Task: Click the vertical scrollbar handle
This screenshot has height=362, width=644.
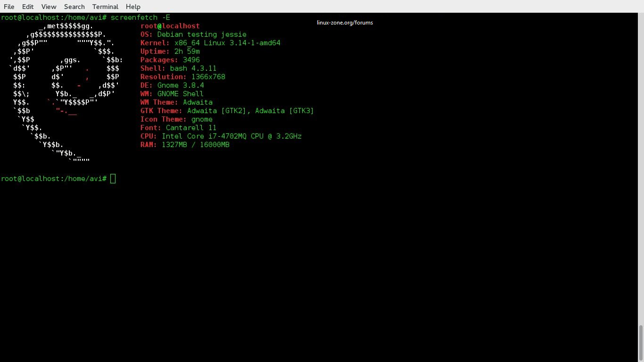Action: (x=640, y=342)
